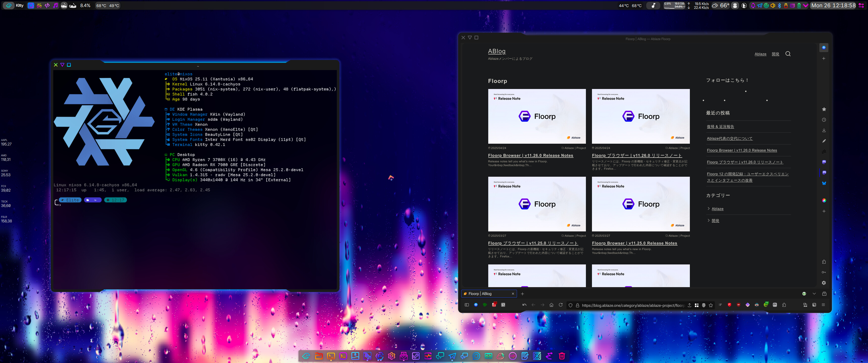
Task: Open Floorp's hamburger application menu
Action: (823, 305)
